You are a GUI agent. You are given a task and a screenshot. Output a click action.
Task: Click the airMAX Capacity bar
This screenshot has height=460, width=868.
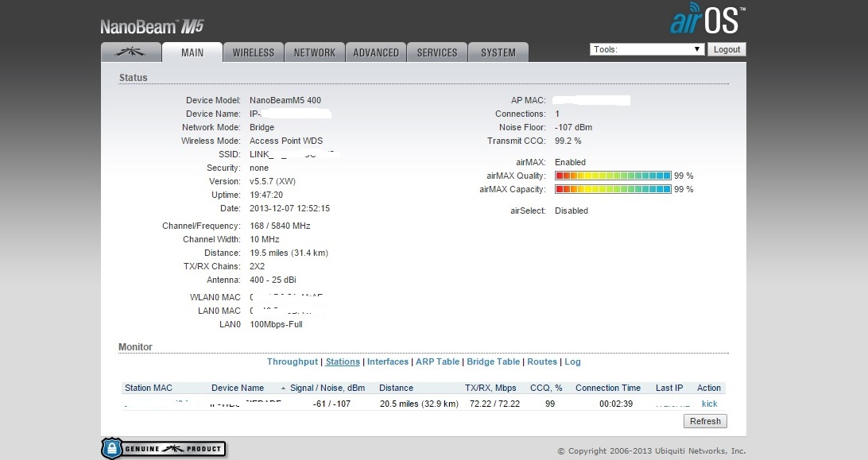coord(613,189)
